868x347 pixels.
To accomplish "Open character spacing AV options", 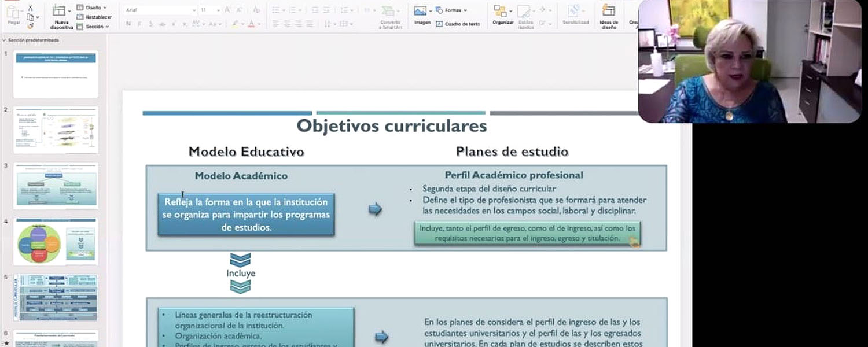I will coord(198,24).
